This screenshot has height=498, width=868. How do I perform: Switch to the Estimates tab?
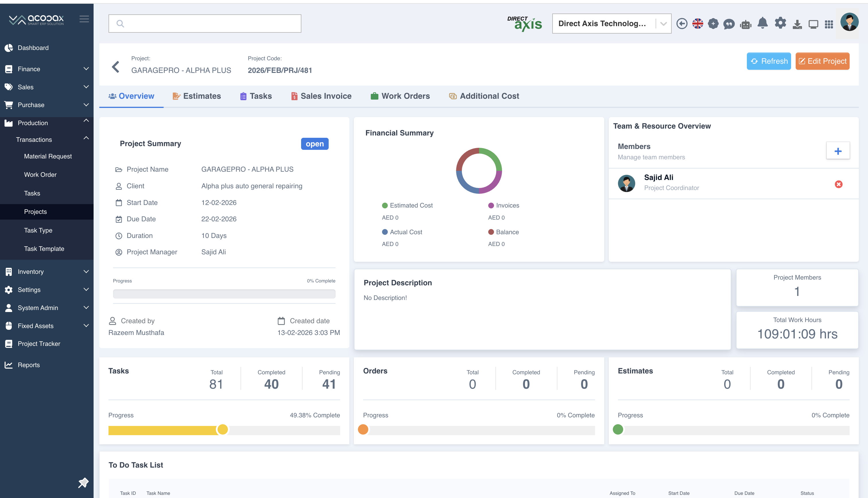197,96
